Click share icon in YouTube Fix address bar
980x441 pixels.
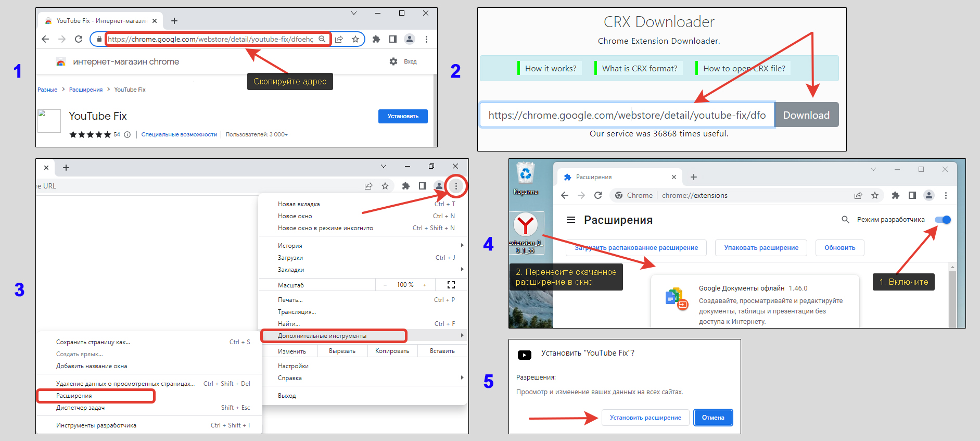[339, 39]
